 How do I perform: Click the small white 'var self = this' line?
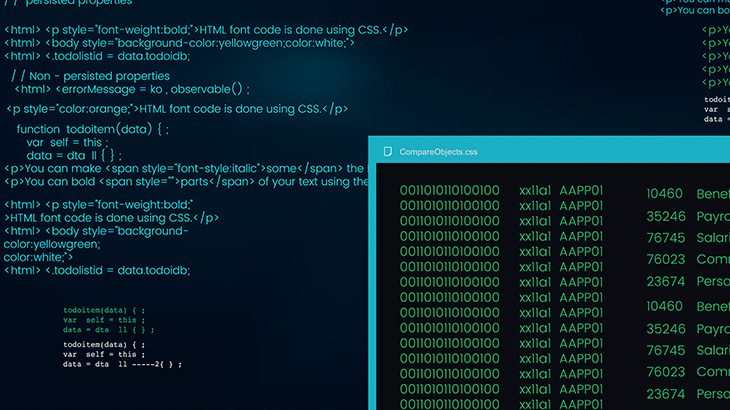[104, 355]
